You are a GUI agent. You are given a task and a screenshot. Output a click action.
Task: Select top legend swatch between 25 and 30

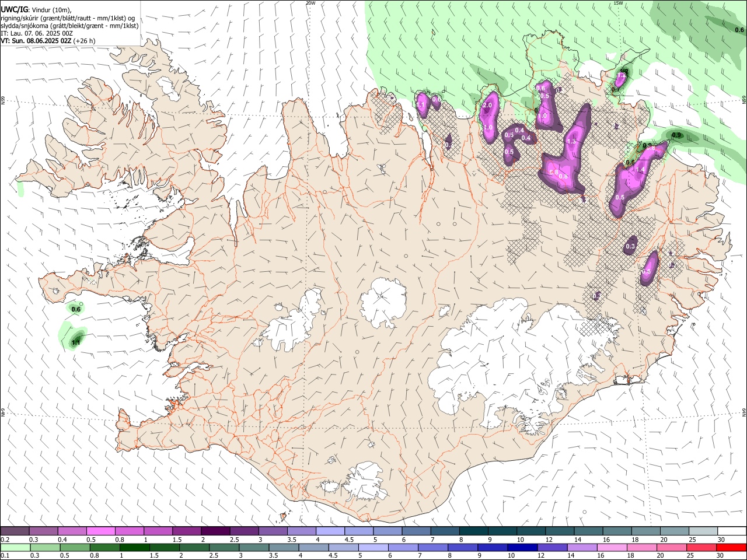[x=704, y=531]
